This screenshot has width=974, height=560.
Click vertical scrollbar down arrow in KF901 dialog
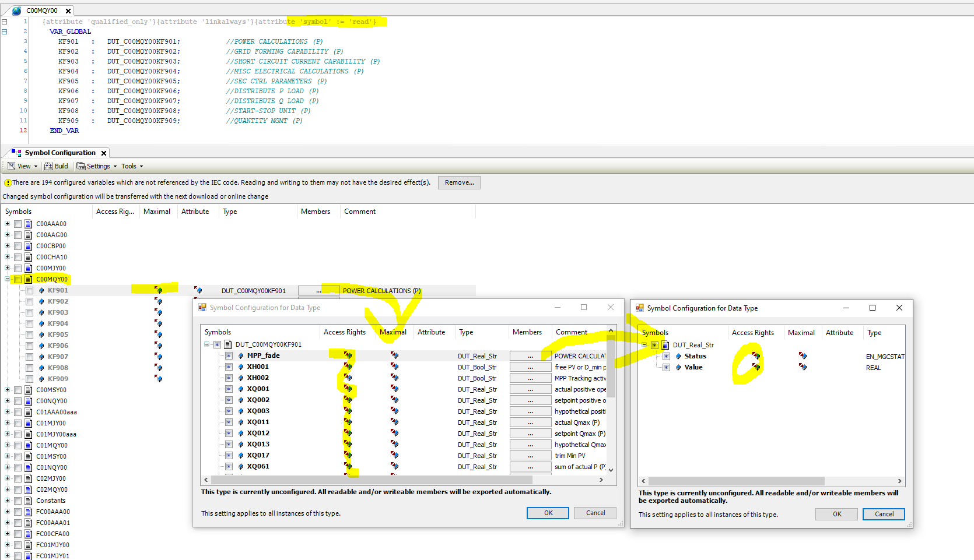[x=611, y=470]
